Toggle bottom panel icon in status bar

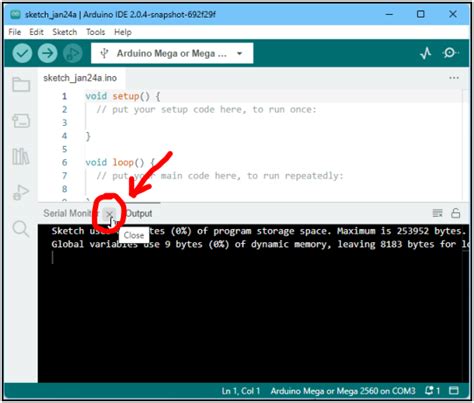coord(454,390)
